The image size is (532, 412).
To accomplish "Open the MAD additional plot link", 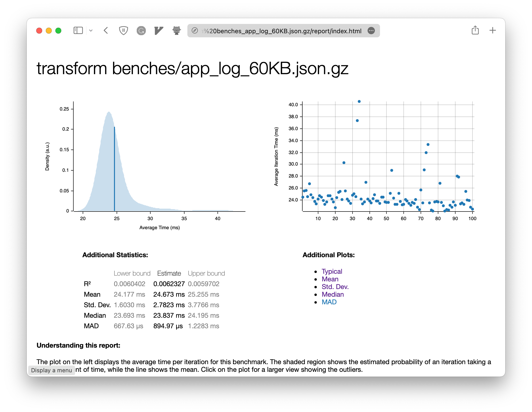I will (329, 302).
